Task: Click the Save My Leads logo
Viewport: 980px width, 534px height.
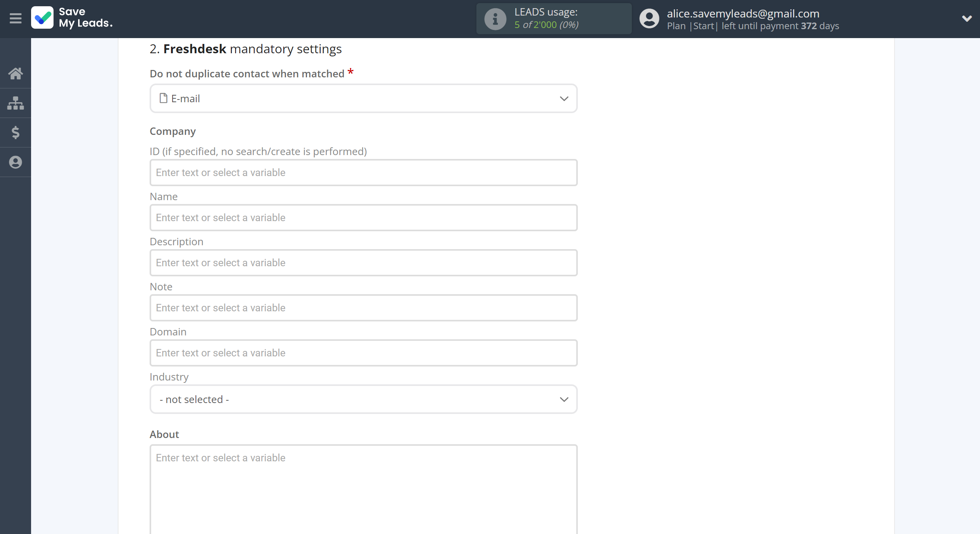Action: 72,18
